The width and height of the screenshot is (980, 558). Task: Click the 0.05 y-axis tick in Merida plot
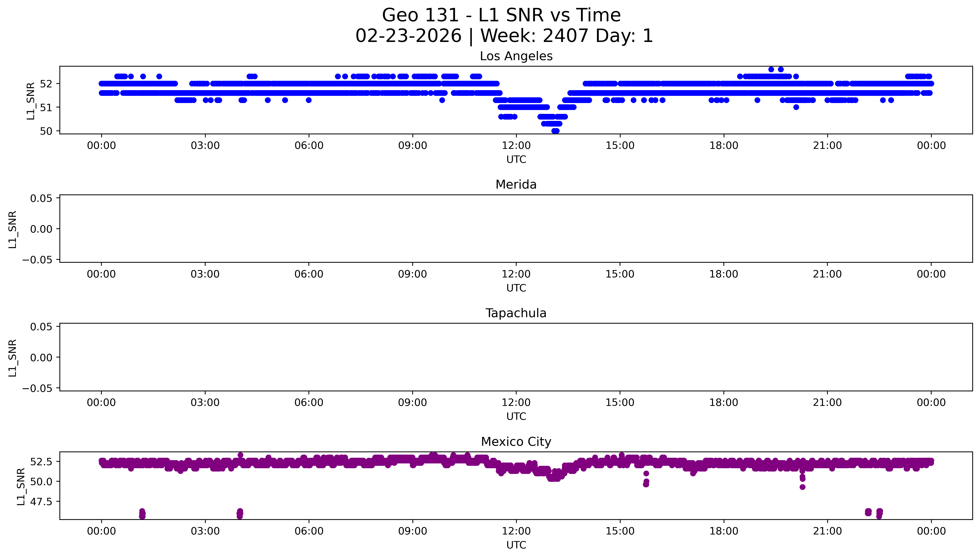point(41,198)
